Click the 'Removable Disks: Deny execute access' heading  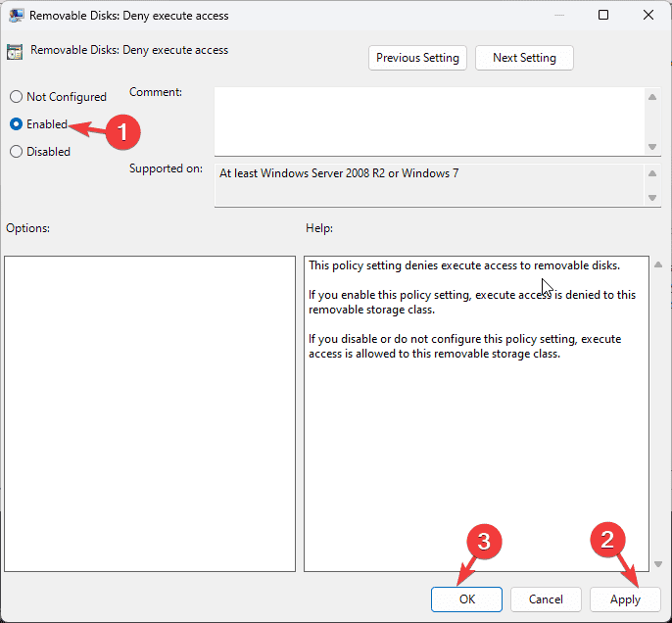[x=129, y=50]
